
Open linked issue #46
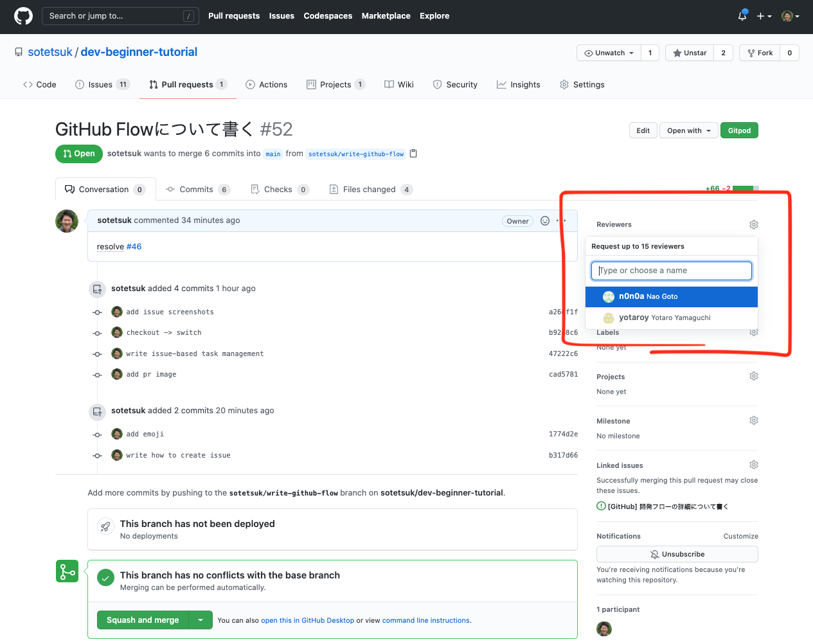coord(134,247)
